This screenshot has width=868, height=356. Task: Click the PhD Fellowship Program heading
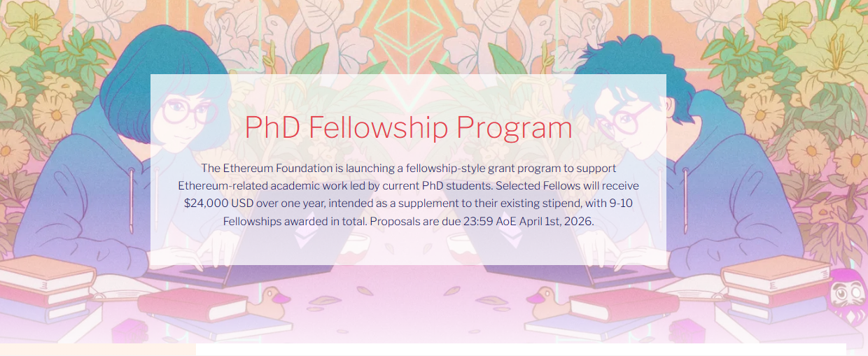point(408,128)
